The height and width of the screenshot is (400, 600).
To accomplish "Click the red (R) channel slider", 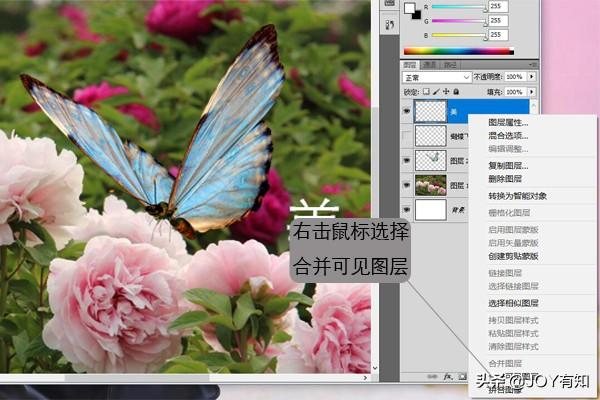I will point(459,7).
